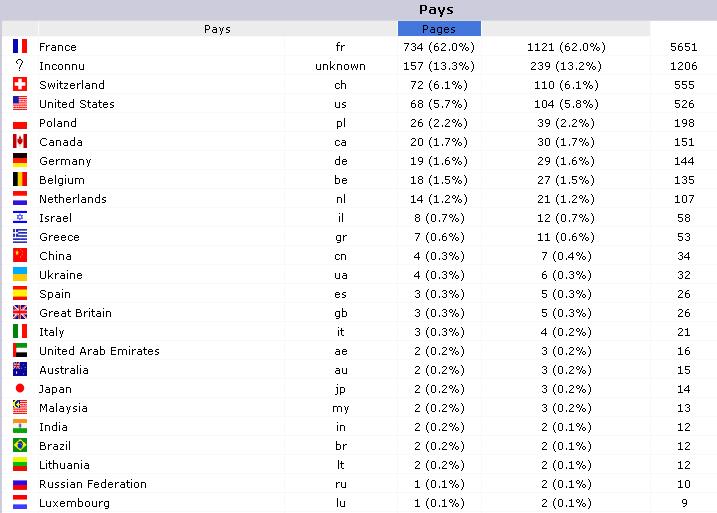Viewport: 717px width, 513px height.
Task: Click the 'unknown' domain code cell
Action: [340, 66]
